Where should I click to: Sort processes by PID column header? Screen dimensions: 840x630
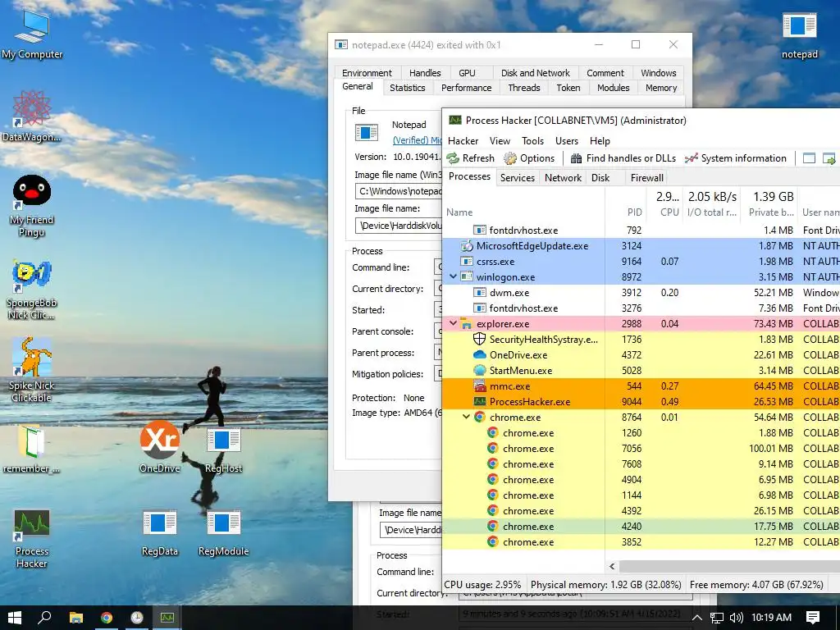pos(634,212)
